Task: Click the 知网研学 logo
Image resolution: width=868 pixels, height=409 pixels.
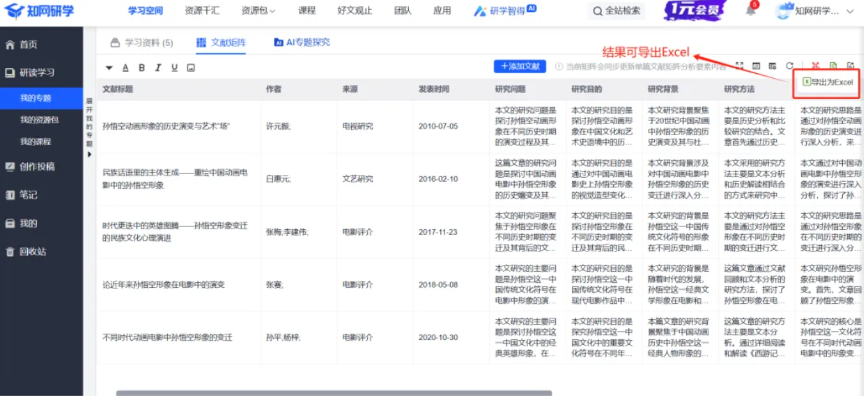Action: [x=39, y=11]
